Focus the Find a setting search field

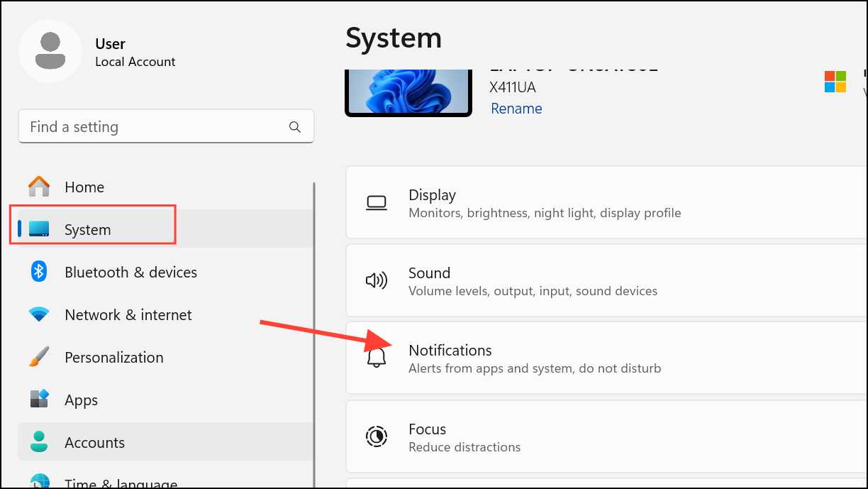(156, 127)
